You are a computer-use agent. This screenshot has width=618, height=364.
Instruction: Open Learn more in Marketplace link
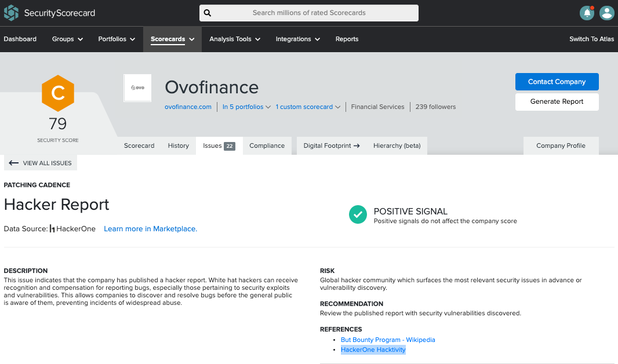[151, 229]
